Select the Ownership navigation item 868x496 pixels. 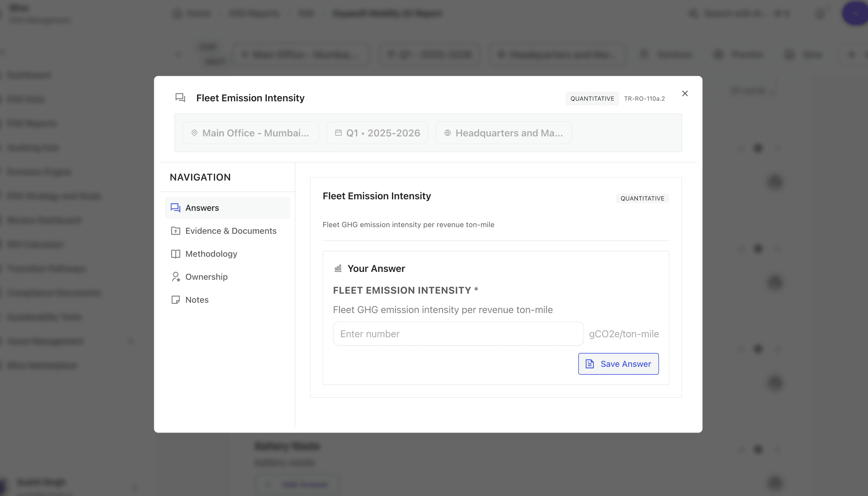(207, 277)
